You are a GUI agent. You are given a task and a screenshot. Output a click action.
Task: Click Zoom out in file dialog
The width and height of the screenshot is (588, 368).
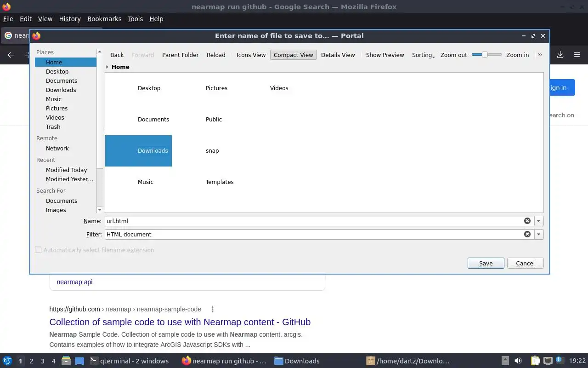point(453,55)
